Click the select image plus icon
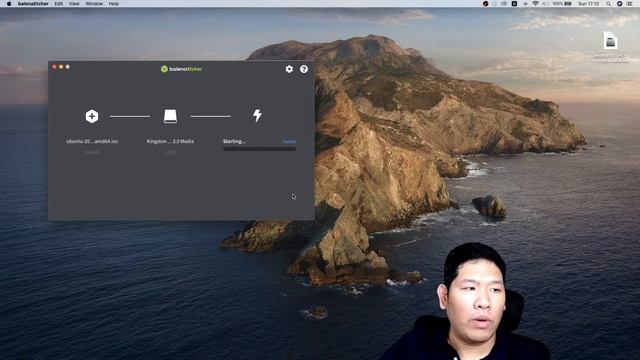The image size is (640, 360). (x=92, y=116)
